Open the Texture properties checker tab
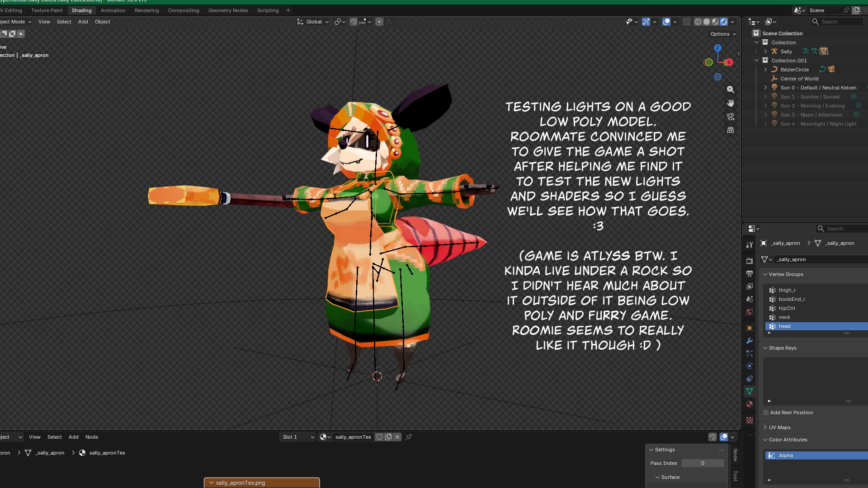Screen dimensions: 868x488 pyautogui.click(x=750, y=420)
